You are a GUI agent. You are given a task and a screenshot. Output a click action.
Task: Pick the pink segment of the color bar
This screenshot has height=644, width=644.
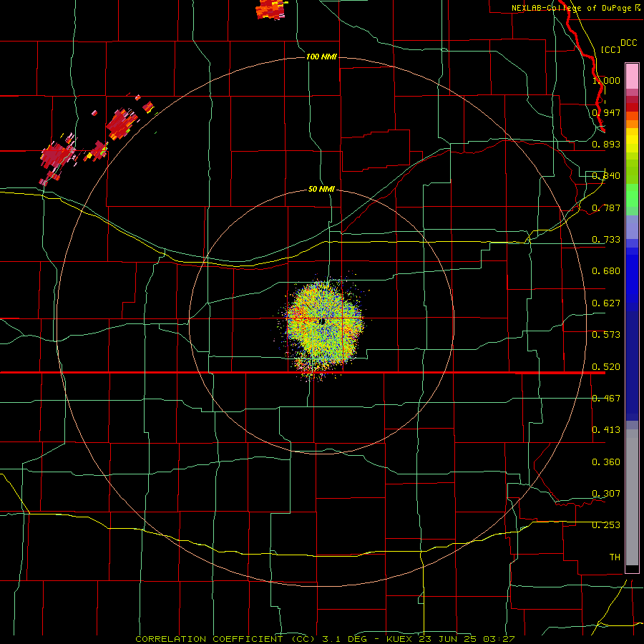click(x=632, y=77)
